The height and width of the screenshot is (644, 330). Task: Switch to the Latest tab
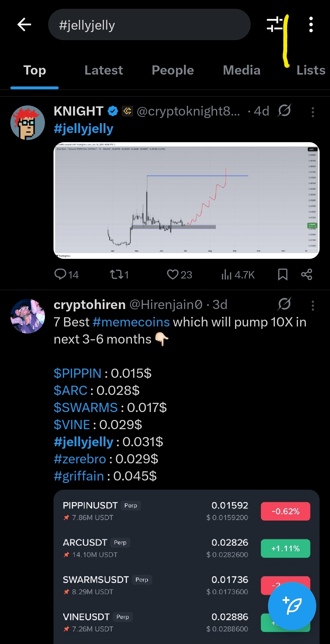(x=104, y=70)
